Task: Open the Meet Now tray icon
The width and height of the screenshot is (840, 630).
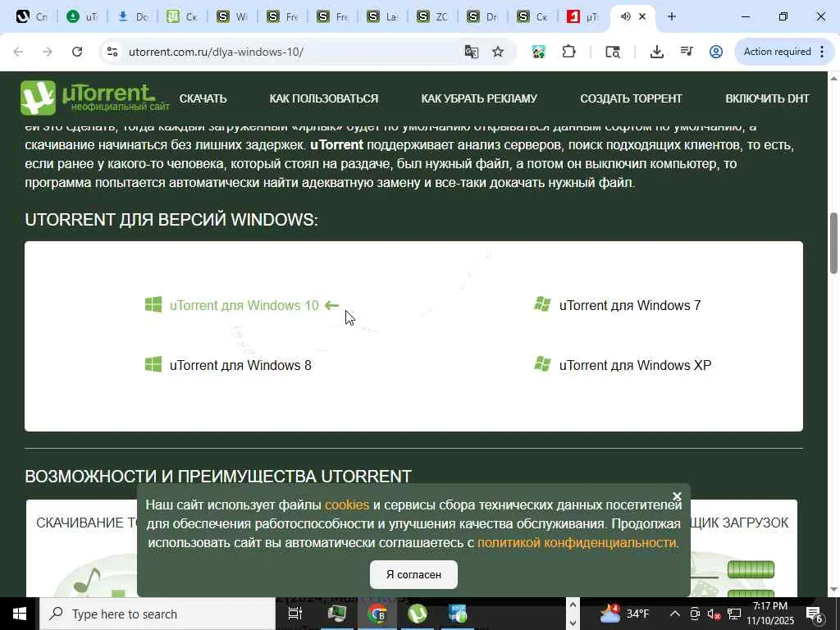Action: [x=695, y=614]
